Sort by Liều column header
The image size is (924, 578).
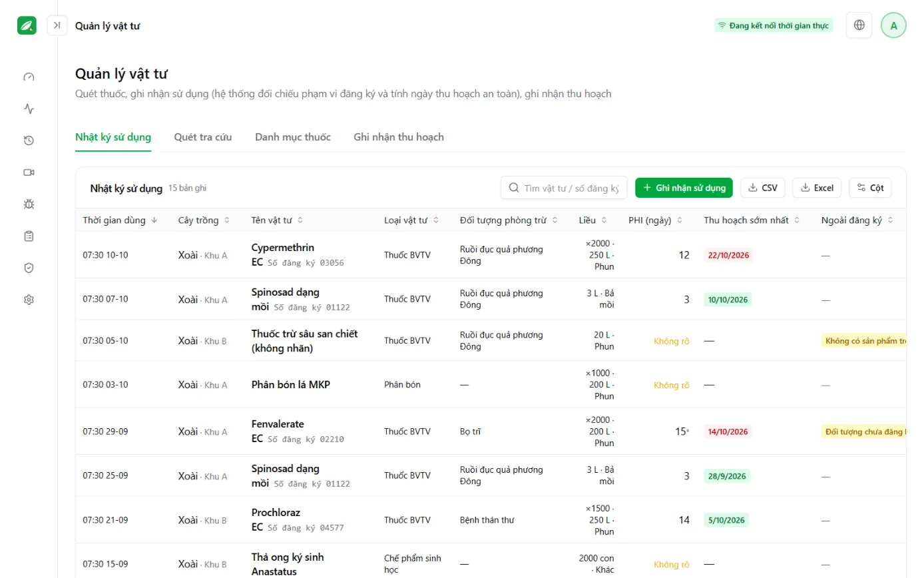tap(592, 220)
